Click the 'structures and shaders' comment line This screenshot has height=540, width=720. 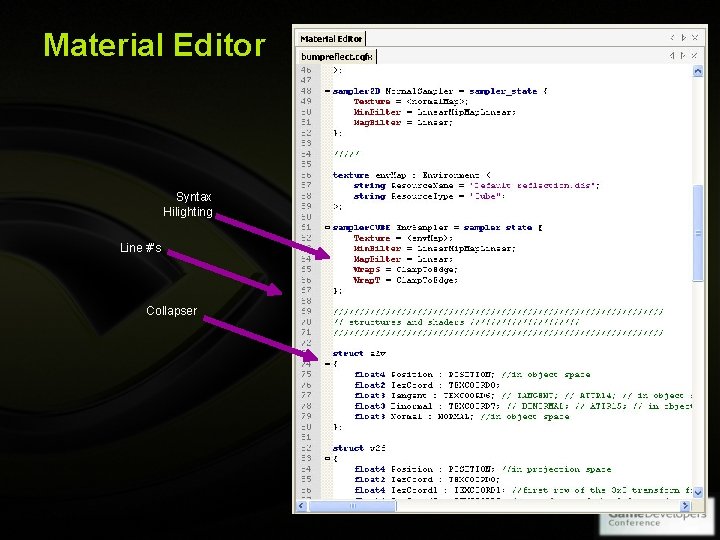456,322
